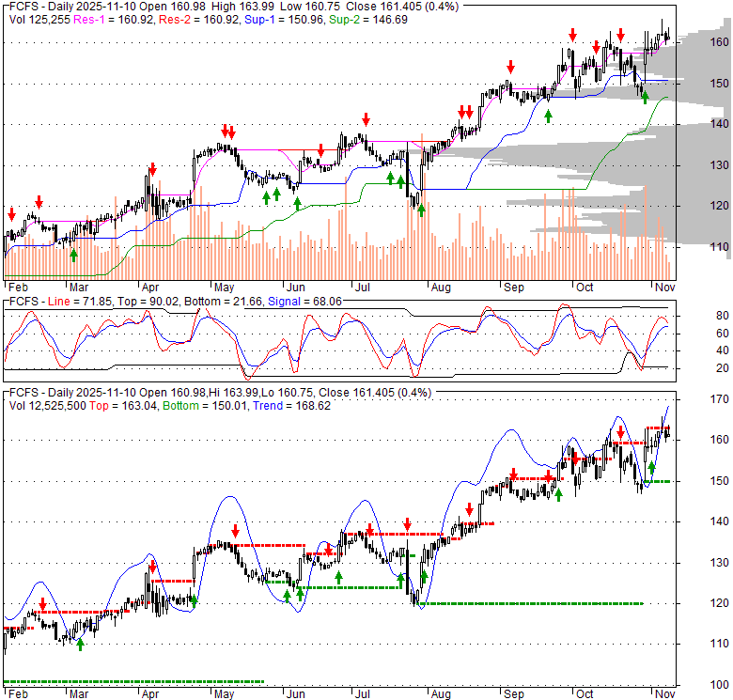Select the Top = 90.02 oscillator label
This screenshot has height=700, width=733.
click(148, 302)
